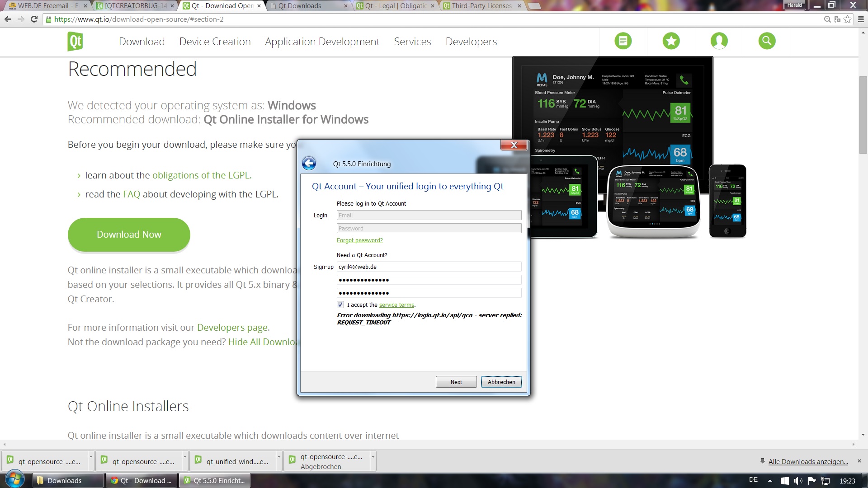Click the browser Back arrow
Screen dimensions: 868x488
pyautogui.click(x=8, y=19)
